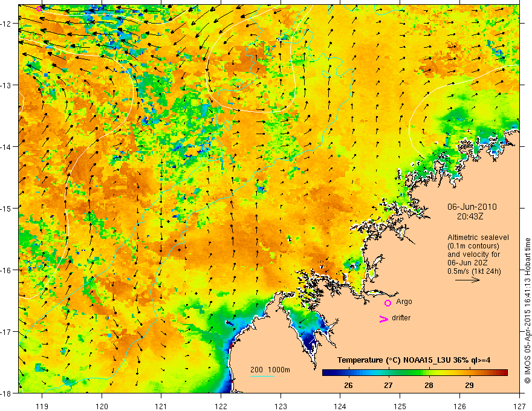Click latitude axis label '-15'
The width and height of the screenshot is (532, 411).
[x=6, y=208]
